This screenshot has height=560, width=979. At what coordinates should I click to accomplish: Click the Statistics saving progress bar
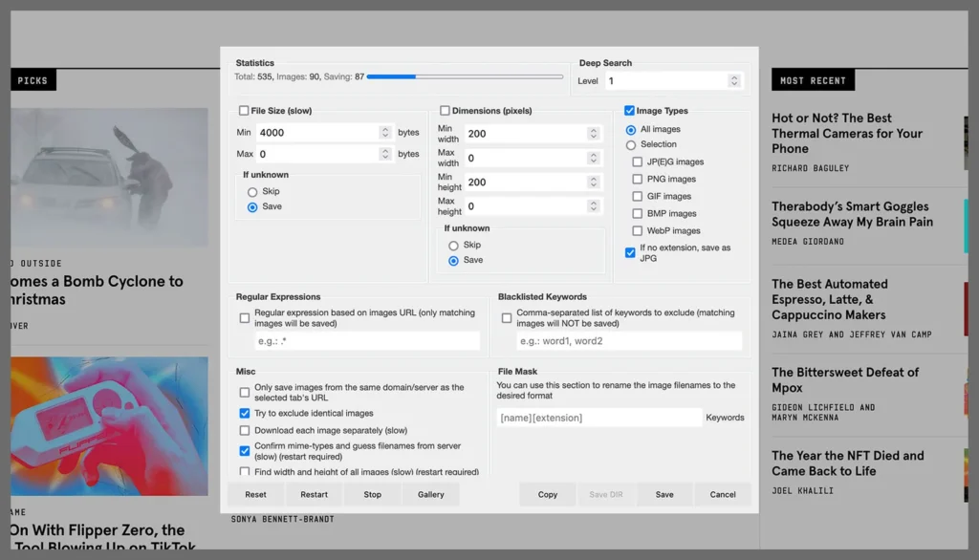465,76
